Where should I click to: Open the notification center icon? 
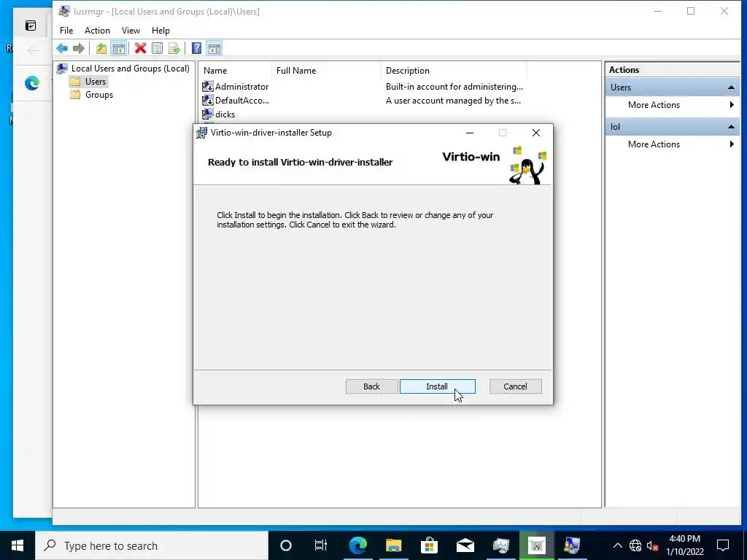(723, 545)
